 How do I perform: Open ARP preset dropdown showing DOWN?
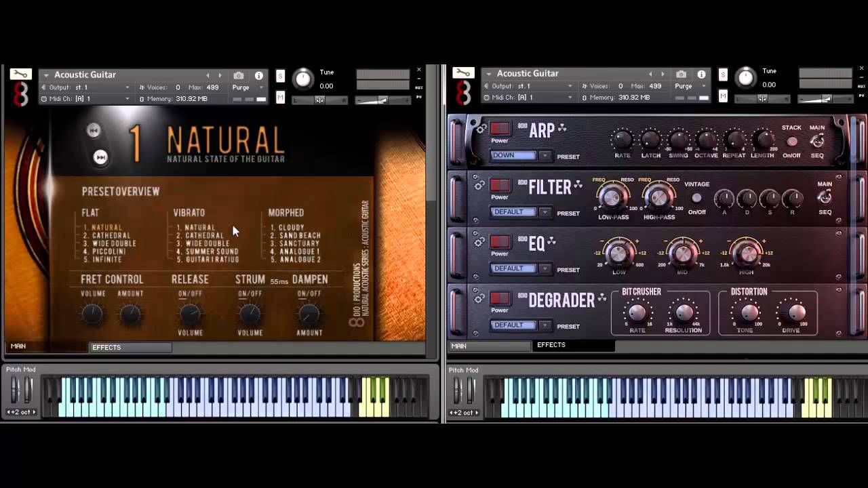[x=521, y=155]
